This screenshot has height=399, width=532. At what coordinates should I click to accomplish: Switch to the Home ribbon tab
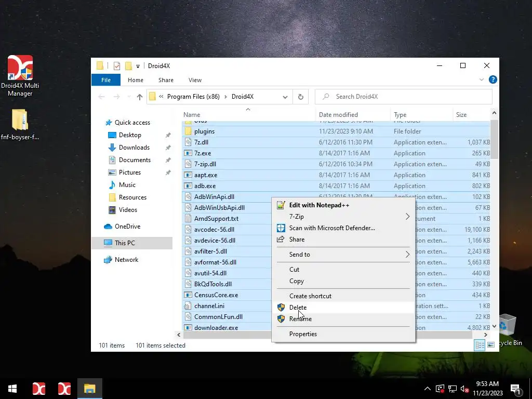136,80
